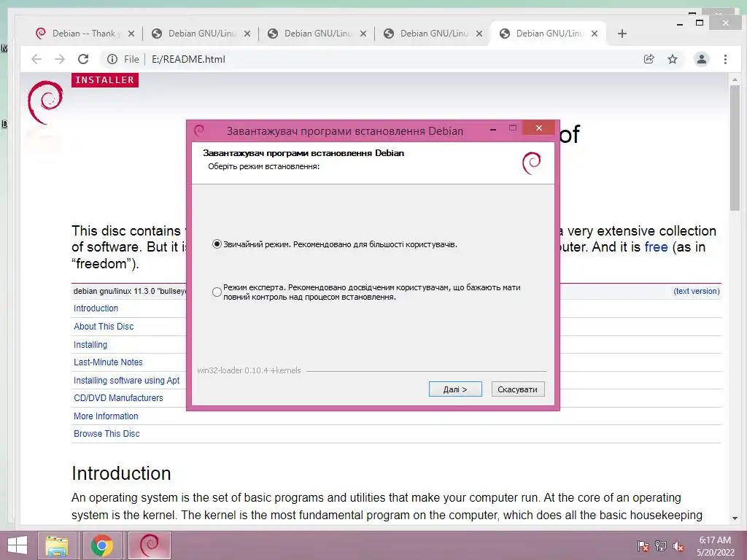Go back in Chrome

point(36,59)
